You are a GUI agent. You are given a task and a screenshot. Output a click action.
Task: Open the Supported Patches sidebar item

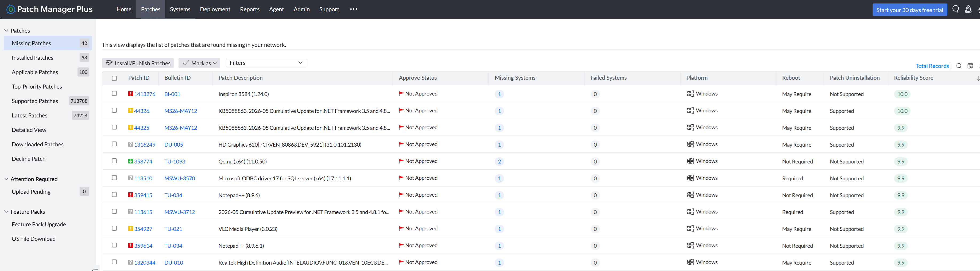48,101
